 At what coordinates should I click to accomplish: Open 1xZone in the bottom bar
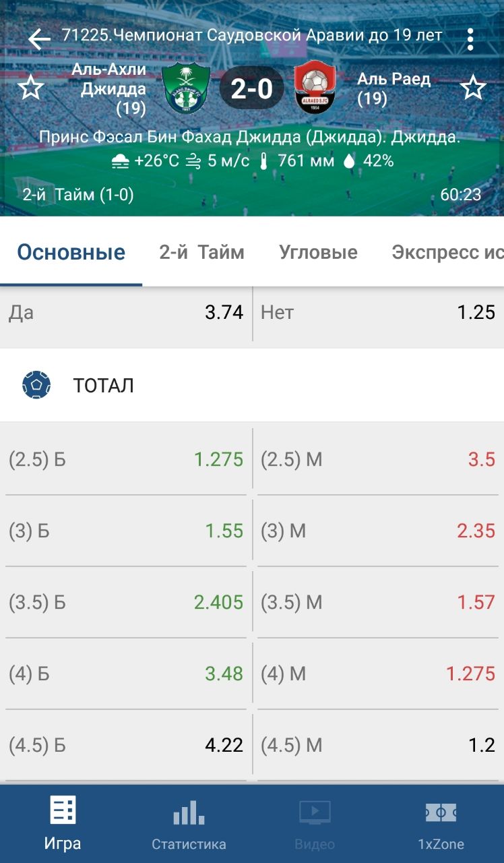point(441,824)
